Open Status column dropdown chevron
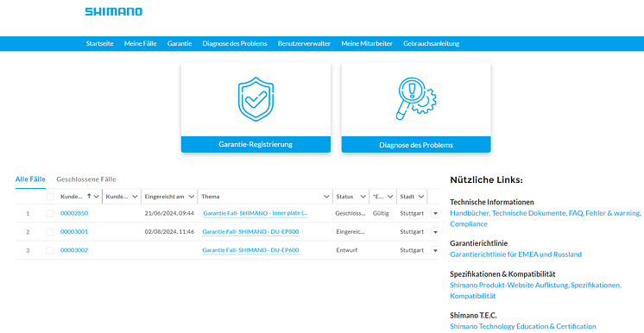This screenshot has width=644, height=333. [363, 197]
